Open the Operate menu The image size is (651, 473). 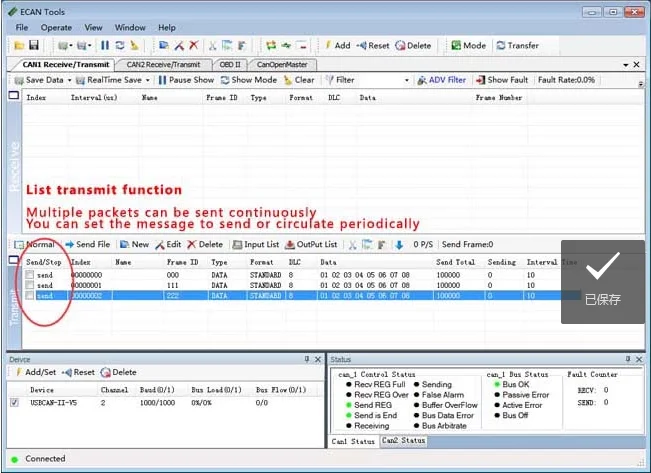pyautogui.click(x=56, y=27)
